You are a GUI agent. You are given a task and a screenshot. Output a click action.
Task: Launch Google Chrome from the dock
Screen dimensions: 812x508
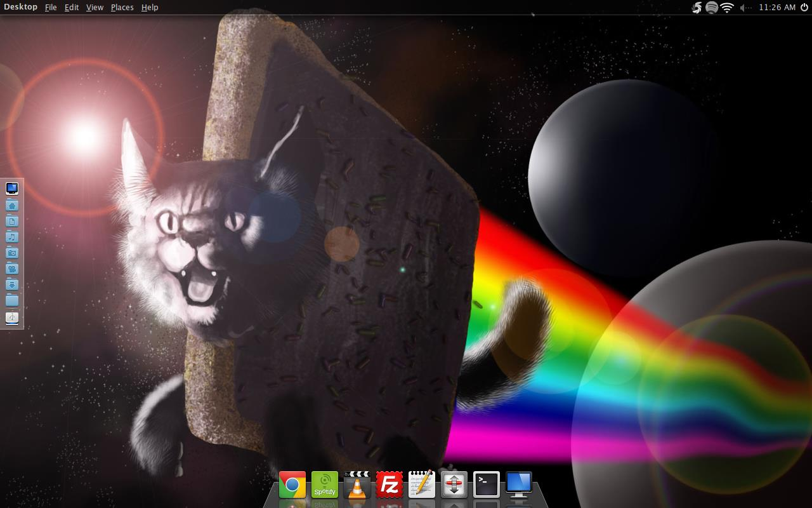pos(292,485)
